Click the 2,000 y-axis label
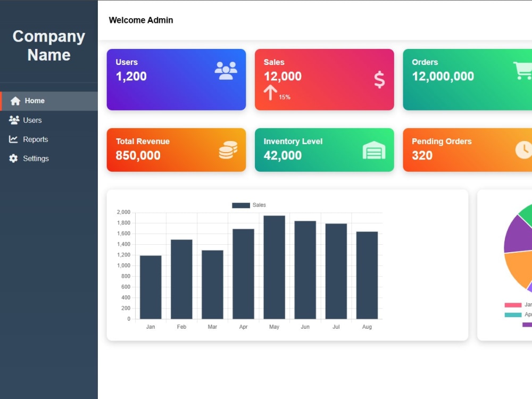Viewport: 532px width, 399px height. 123,212
